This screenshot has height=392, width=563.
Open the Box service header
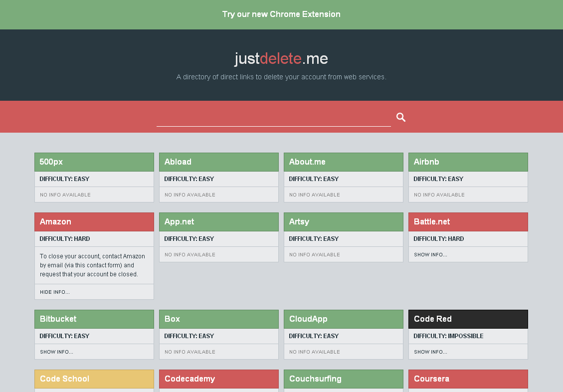[x=218, y=319]
